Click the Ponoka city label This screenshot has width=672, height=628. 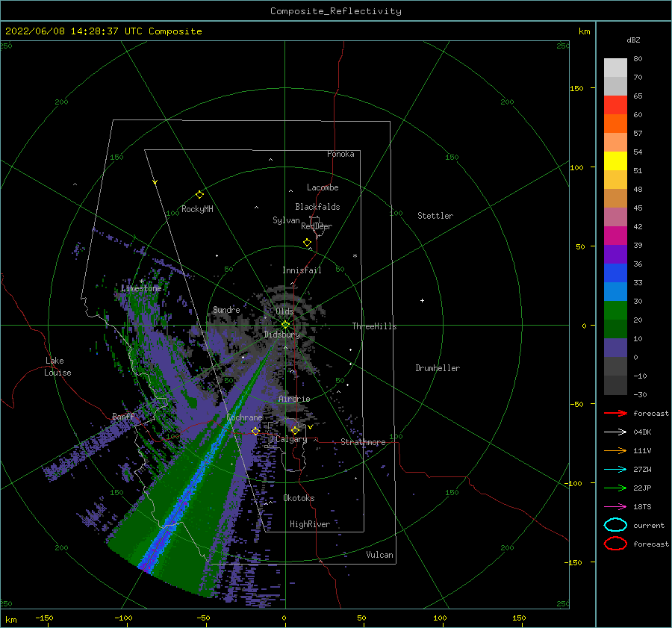click(x=340, y=154)
